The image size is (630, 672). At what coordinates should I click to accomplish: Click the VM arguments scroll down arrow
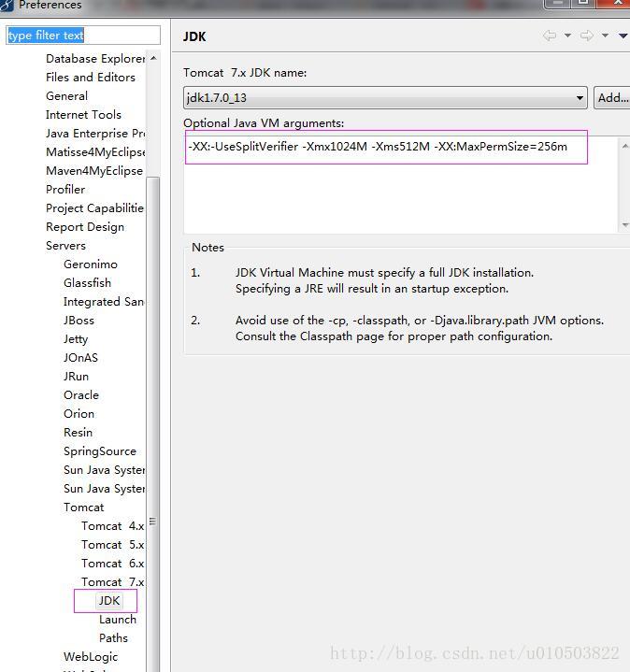click(624, 224)
